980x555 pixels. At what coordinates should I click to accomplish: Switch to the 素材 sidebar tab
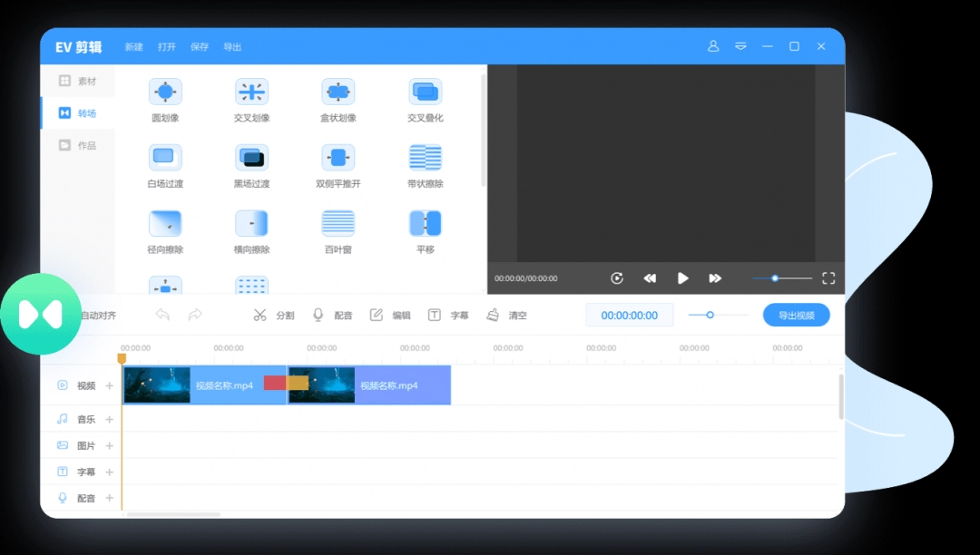[x=78, y=81]
